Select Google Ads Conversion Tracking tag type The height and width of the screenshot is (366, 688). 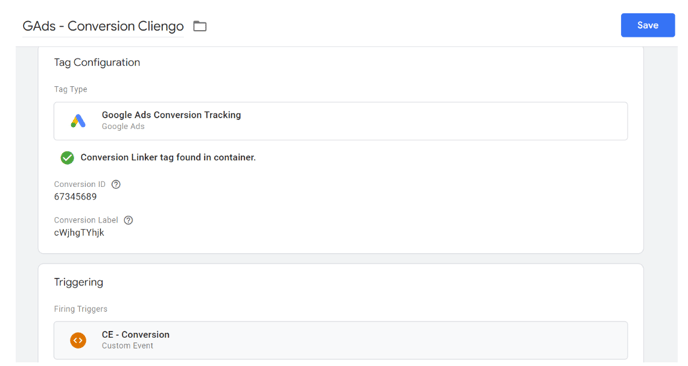tap(340, 121)
